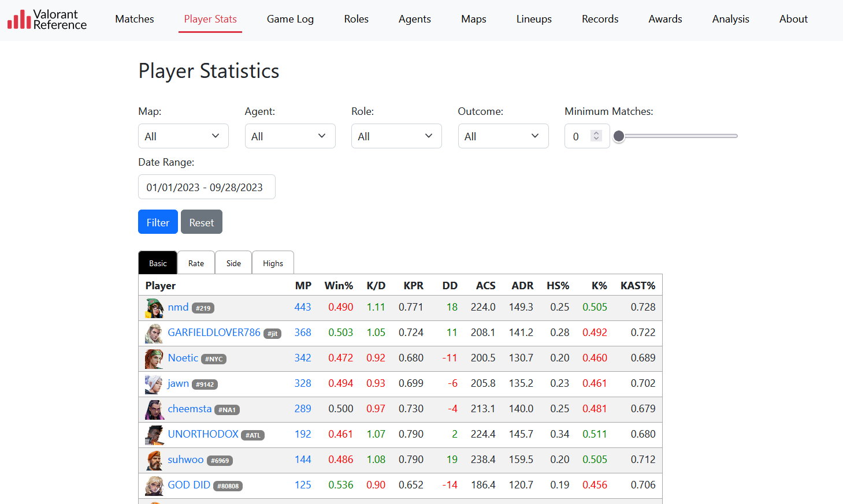Open the Agent dropdown
Image resolution: width=843 pixels, height=504 pixels.
290,136
